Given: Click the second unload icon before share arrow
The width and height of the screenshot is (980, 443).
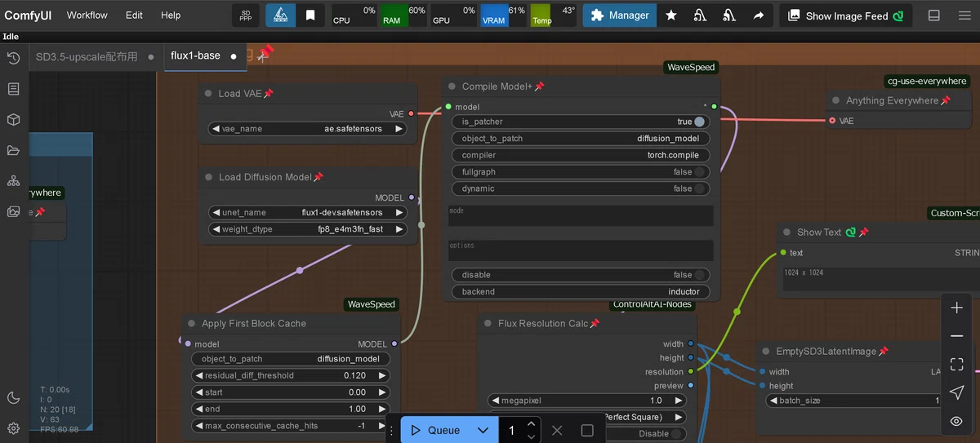Looking at the screenshot, I should [x=729, y=16].
